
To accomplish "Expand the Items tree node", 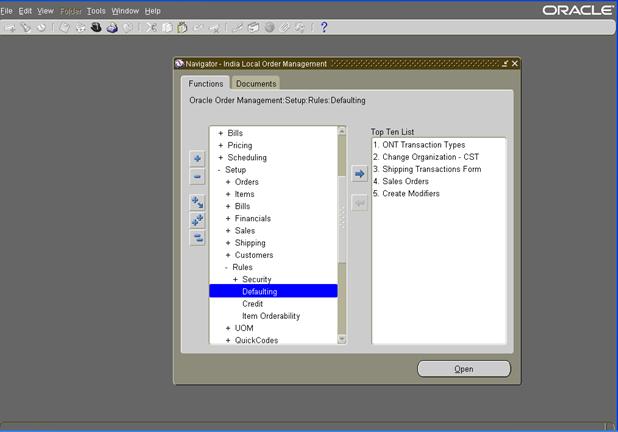I will click(228, 194).
